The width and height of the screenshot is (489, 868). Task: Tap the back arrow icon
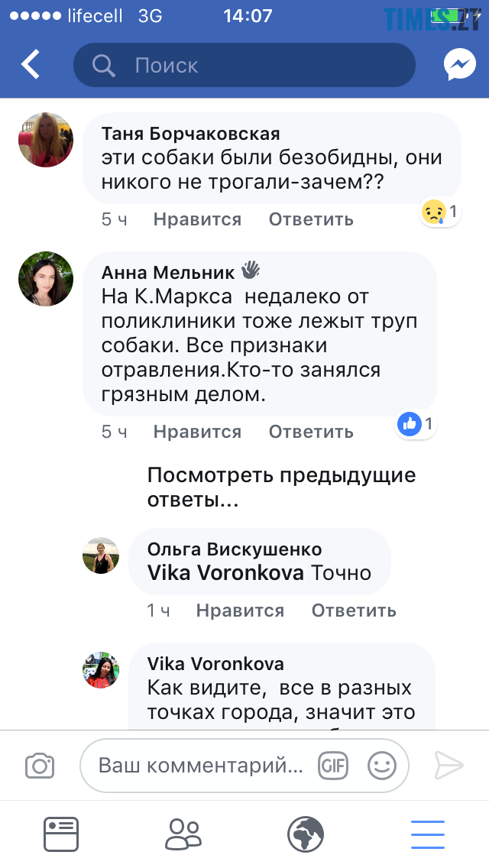tap(31, 65)
